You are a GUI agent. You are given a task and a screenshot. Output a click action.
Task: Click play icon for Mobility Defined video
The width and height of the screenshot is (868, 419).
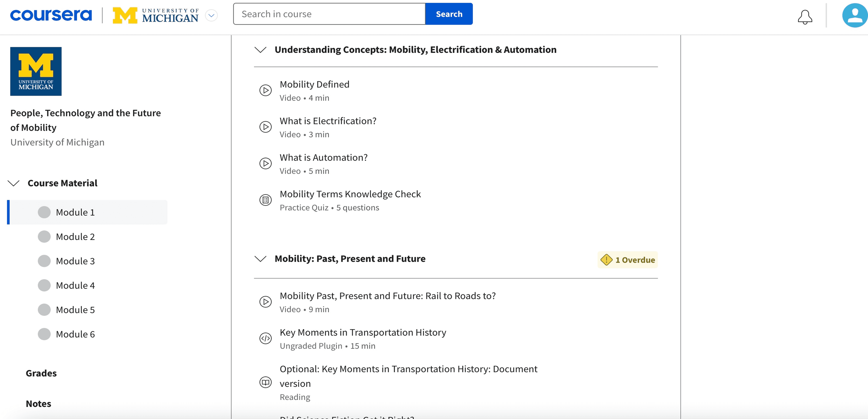click(x=265, y=90)
